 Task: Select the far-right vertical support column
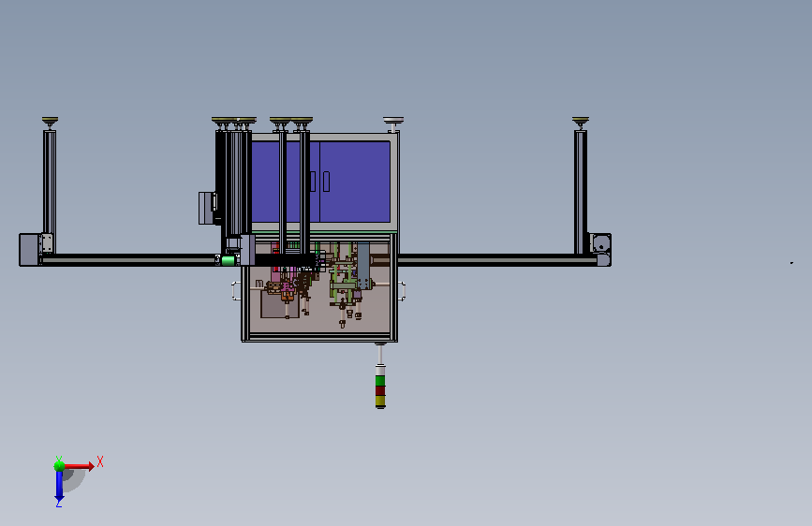tap(581, 192)
